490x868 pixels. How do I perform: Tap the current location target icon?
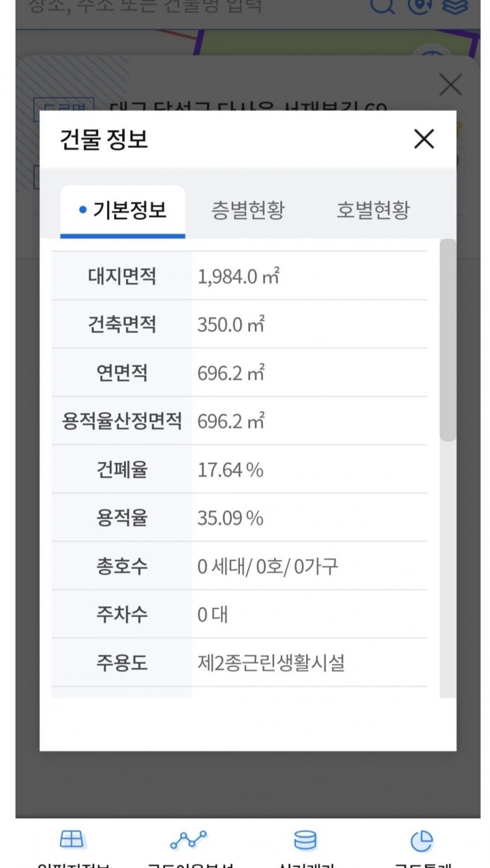(x=420, y=6)
